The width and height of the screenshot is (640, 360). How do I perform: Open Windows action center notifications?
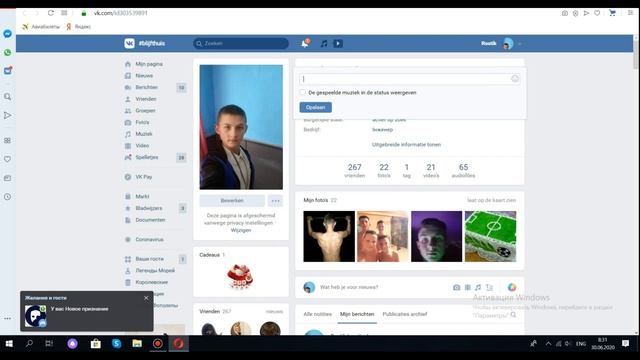[x=625, y=344]
